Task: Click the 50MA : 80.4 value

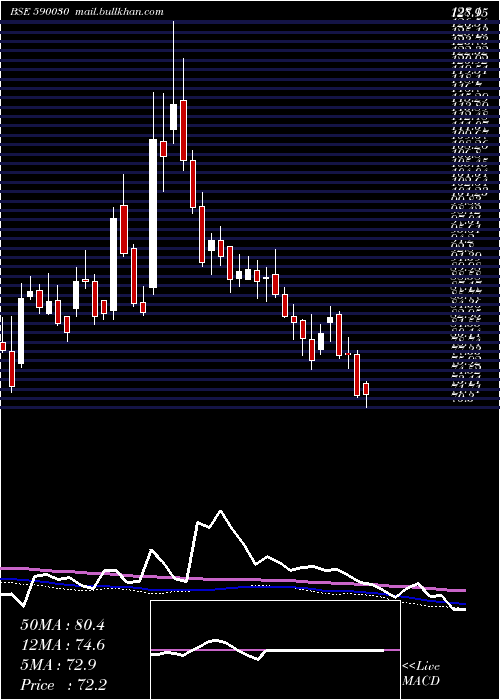Action: (x=62, y=625)
